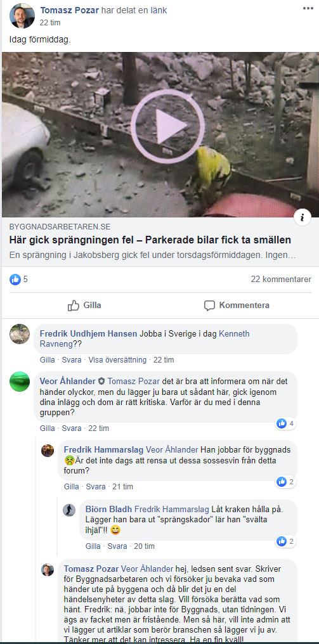Click Visa översättning on Fredrik's comment

(x=117, y=360)
